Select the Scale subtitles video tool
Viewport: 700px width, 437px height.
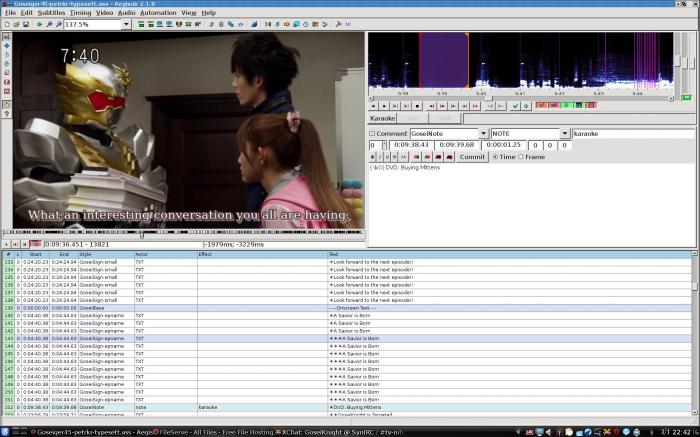7,73
